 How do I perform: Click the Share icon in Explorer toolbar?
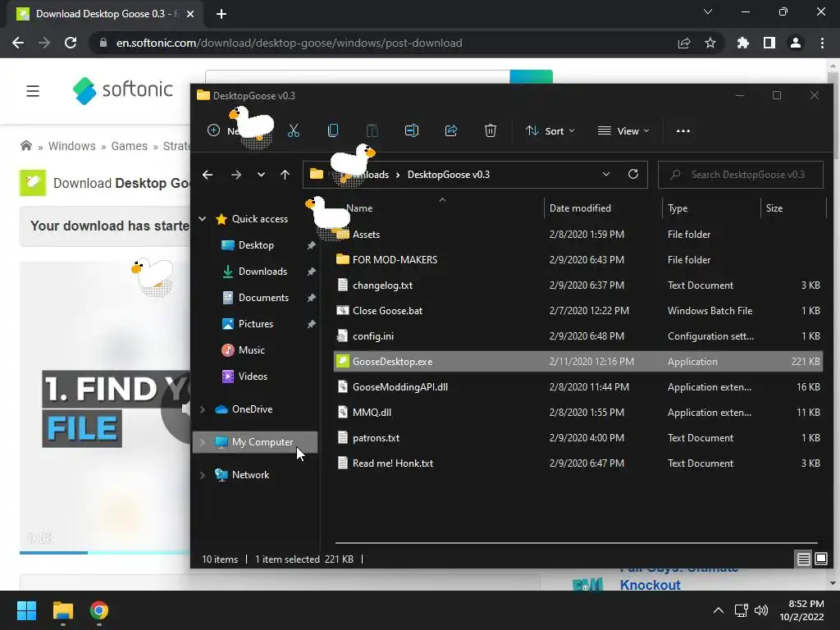click(x=451, y=130)
